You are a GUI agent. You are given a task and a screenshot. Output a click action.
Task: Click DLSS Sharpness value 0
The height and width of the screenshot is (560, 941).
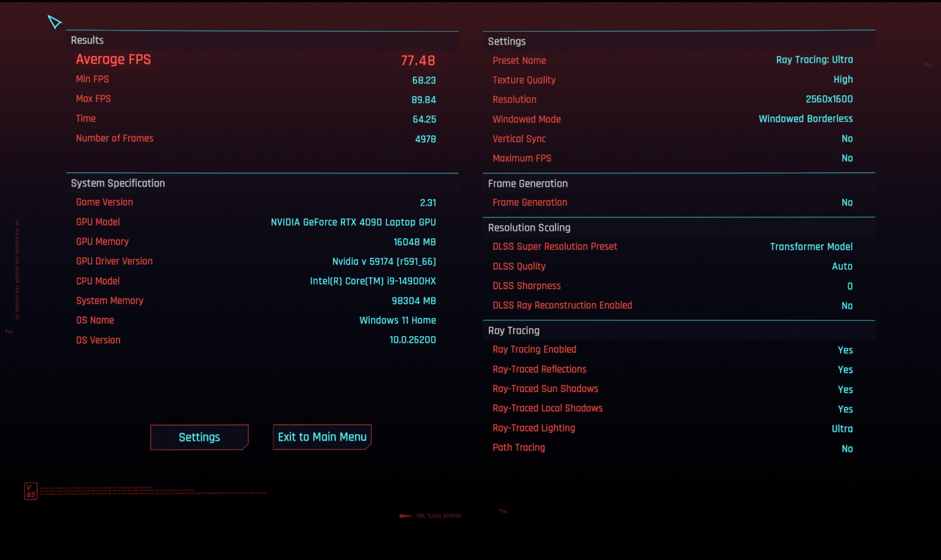click(850, 286)
